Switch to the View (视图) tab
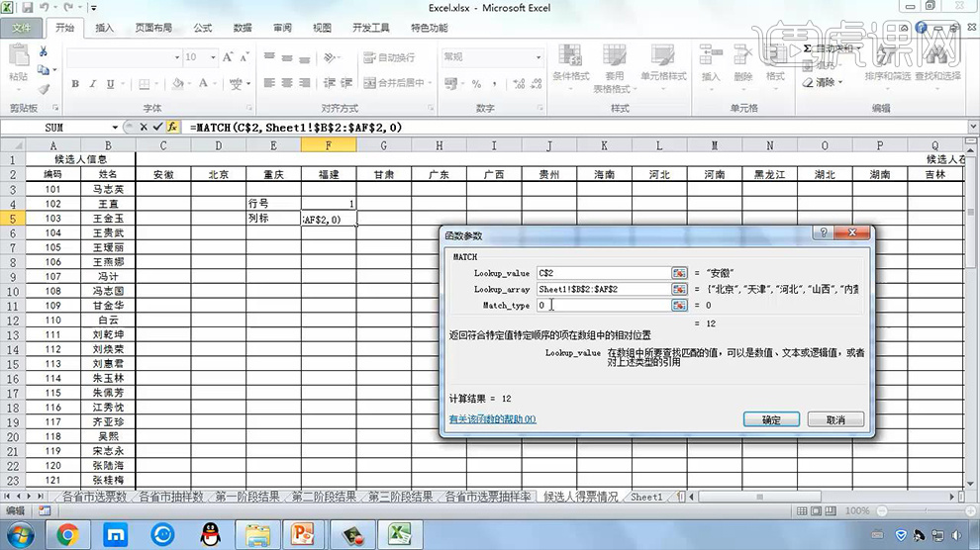980x550 pixels. point(322,28)
